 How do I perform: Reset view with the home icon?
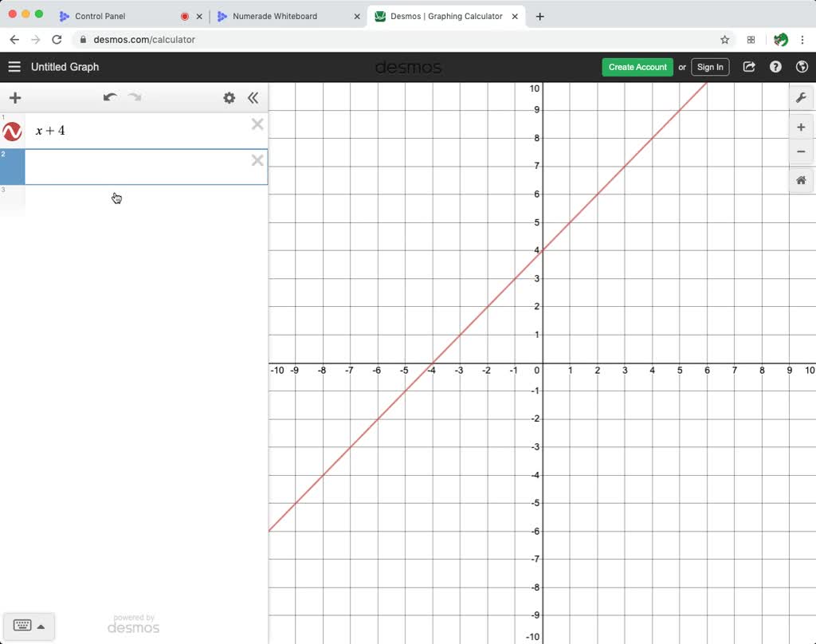[x=800, y=180]
